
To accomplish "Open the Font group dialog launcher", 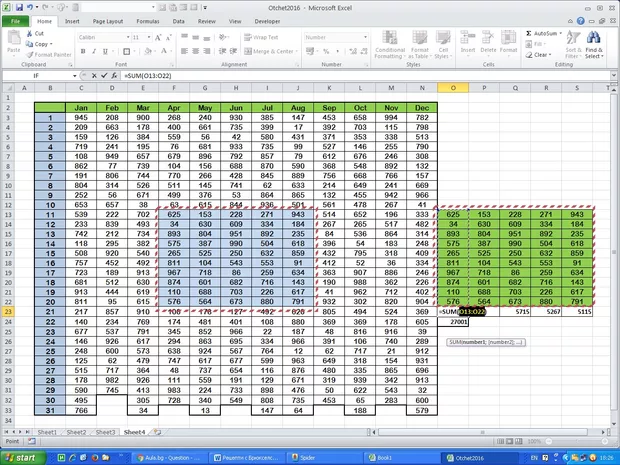I will 172,65.
